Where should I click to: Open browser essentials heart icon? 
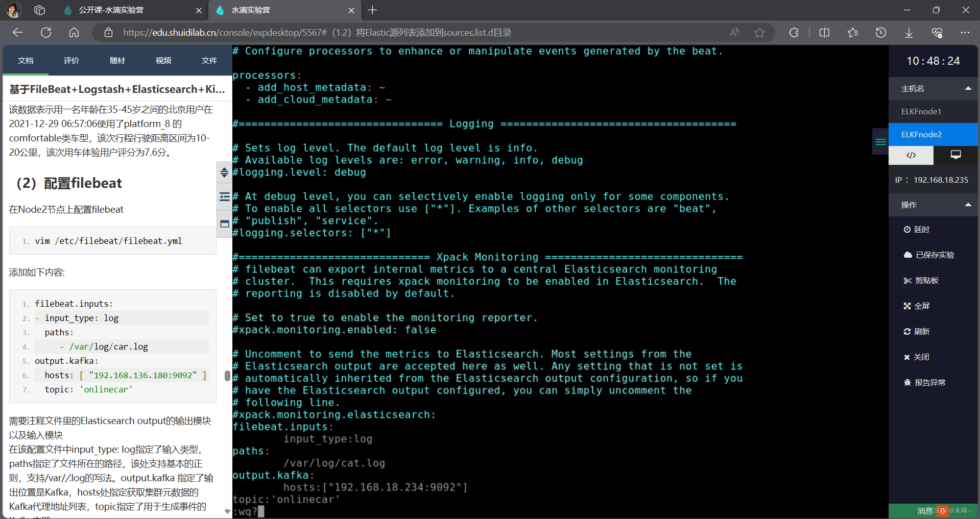(937, 33)
